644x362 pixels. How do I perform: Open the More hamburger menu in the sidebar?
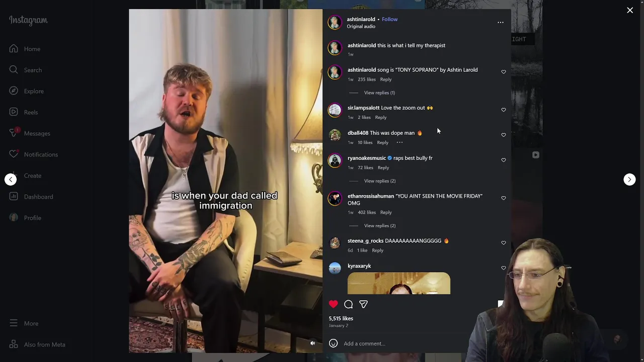tap(14, 323)
